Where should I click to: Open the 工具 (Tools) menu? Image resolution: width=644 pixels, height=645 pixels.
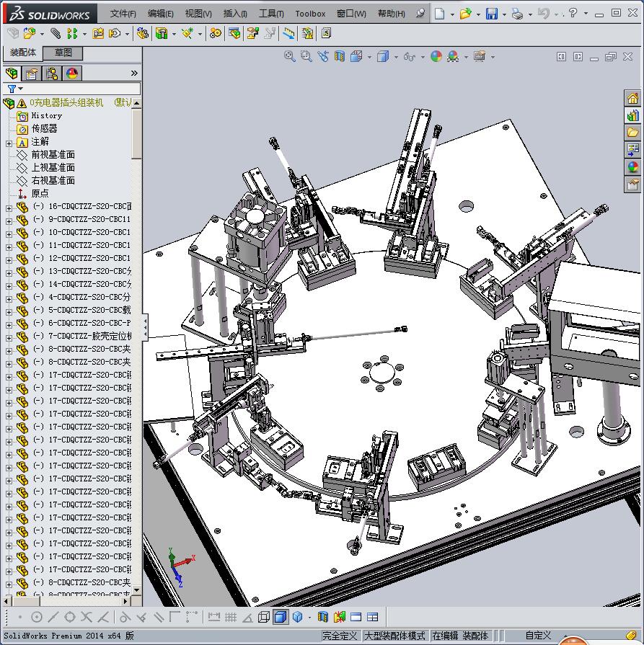tap(271, 14)
